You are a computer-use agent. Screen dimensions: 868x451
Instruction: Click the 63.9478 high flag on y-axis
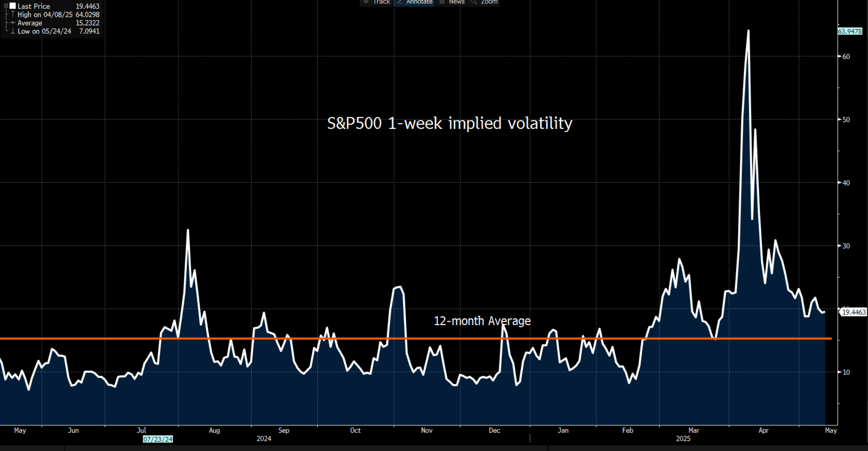850,31
